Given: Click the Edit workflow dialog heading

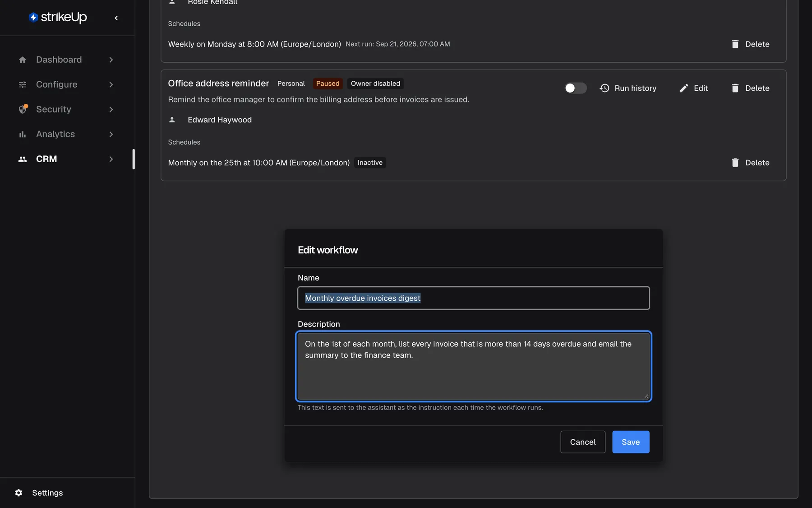Looking at the screenshot, I should [x=328, y=250].
